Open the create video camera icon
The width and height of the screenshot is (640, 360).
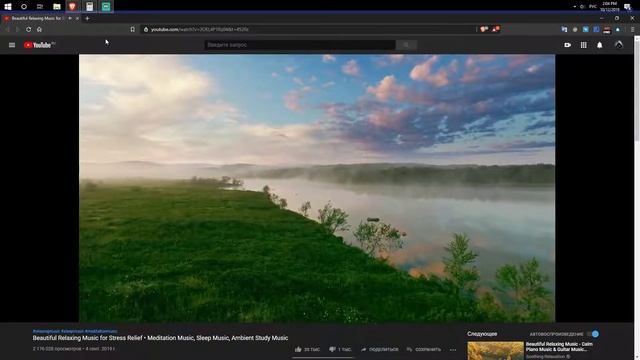click(567, 45)
